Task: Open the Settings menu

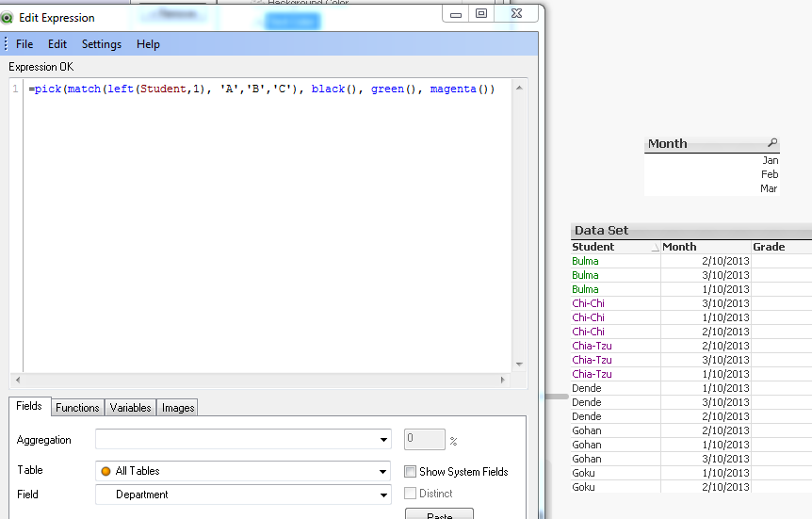Action: click(101, 44)
